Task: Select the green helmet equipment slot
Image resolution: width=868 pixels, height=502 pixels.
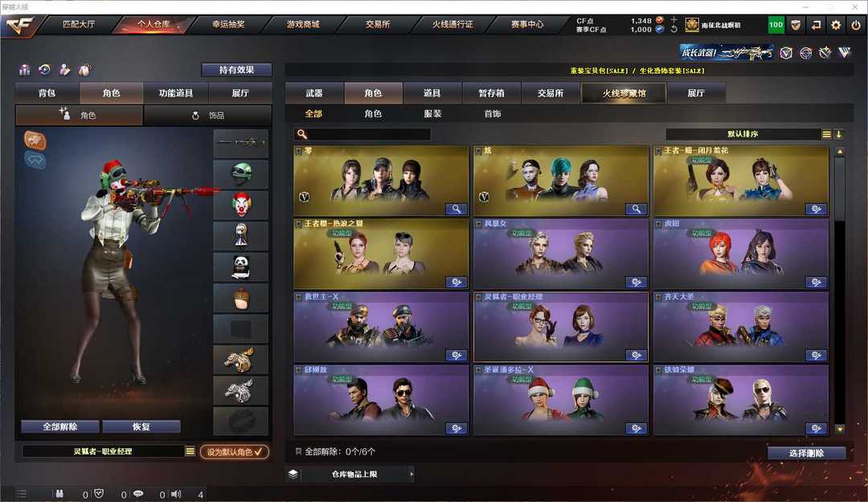Action: [241, 173]
